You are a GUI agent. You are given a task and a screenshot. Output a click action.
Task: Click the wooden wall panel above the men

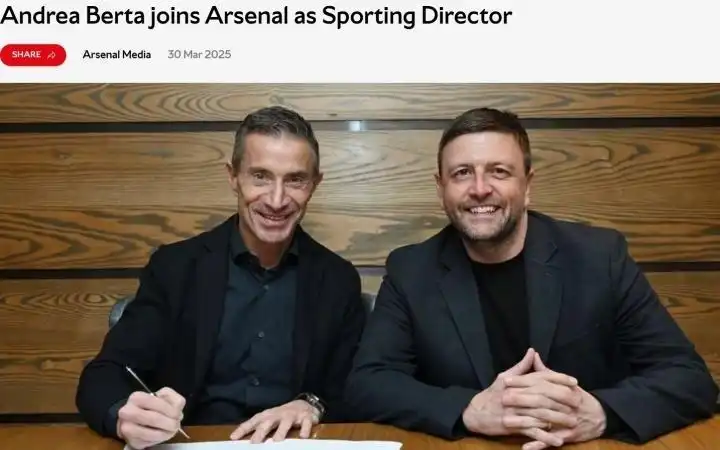(x=360, y=102)
